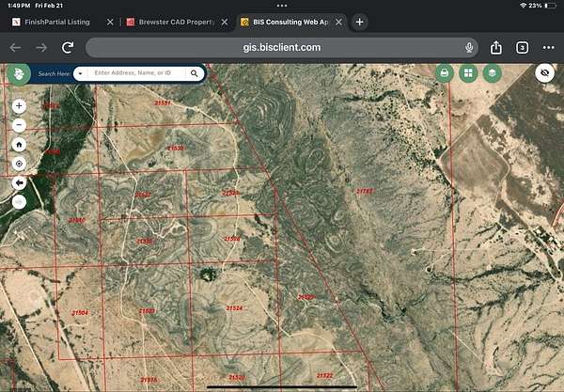Open the print map tool
Image resolution: width=564 pixels, height=392 pixels.
[x=445, y=72]
